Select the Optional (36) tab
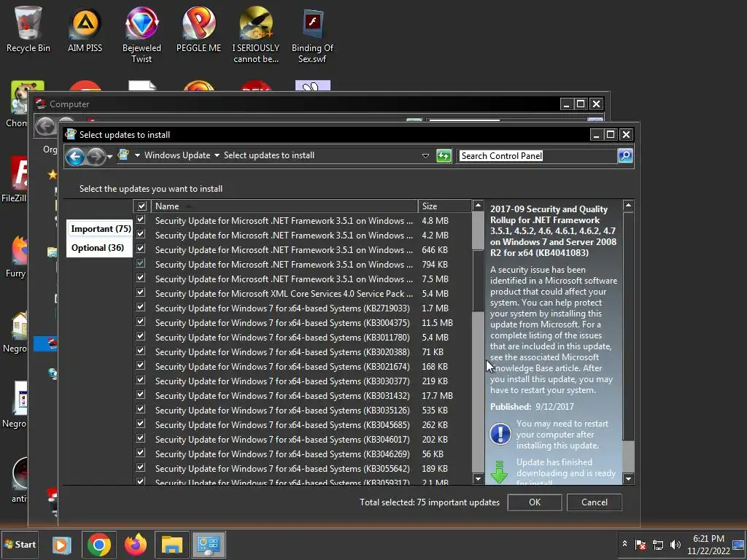The width and height of the screenshot is (747, 560). point(98,248)
